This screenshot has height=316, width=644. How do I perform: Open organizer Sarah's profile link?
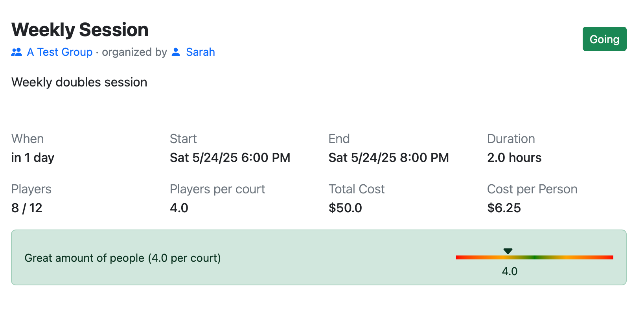point(200,52)
